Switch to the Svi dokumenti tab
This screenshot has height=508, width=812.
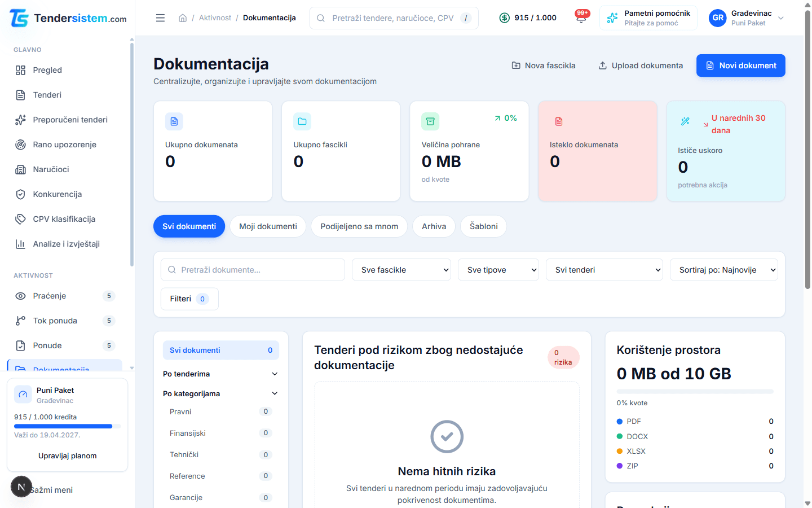189,226
